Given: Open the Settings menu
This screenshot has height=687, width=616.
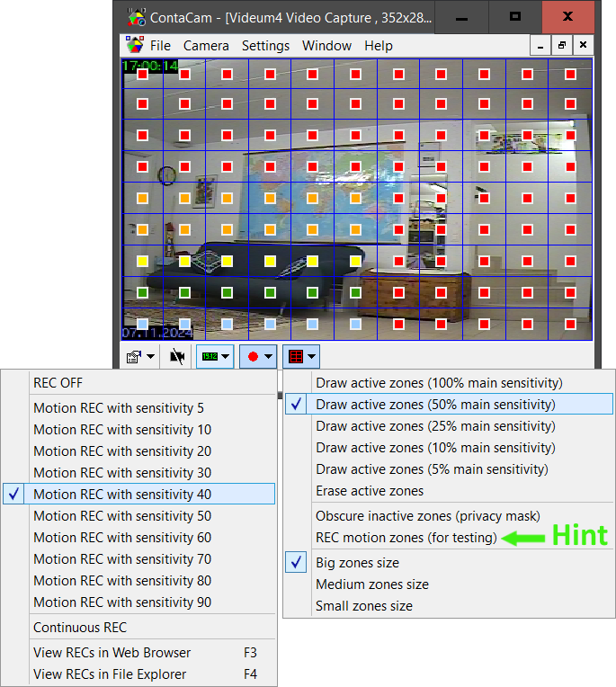Looking at the screenshot, I should tap(265, 46).
